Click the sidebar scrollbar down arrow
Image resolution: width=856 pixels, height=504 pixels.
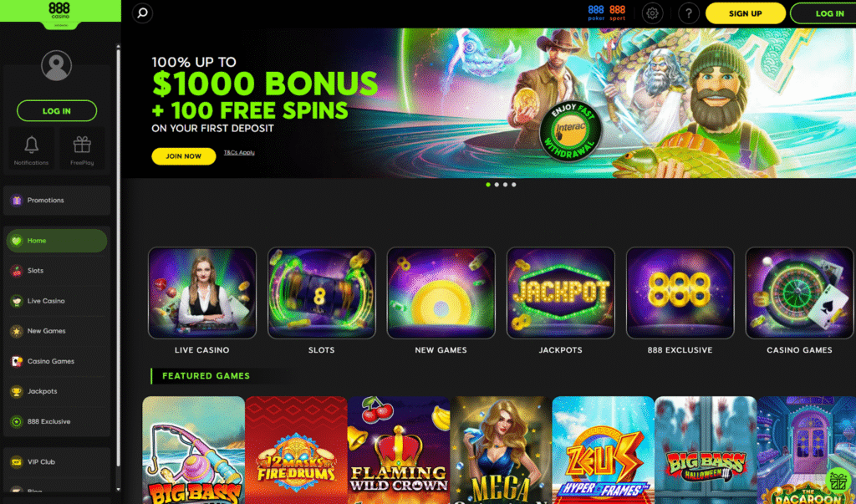point(119,490)
